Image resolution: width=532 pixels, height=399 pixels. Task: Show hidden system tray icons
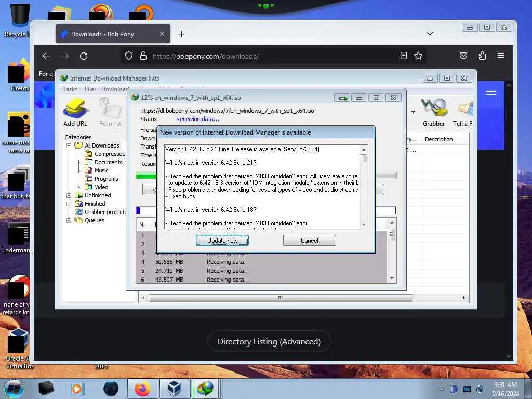pyautogui.click(x=442, y=389)
